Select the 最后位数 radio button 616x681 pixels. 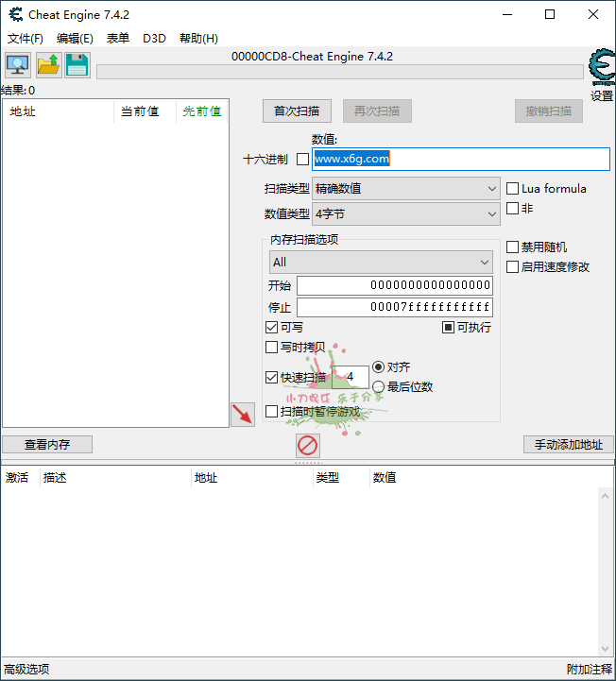point(378,386)
